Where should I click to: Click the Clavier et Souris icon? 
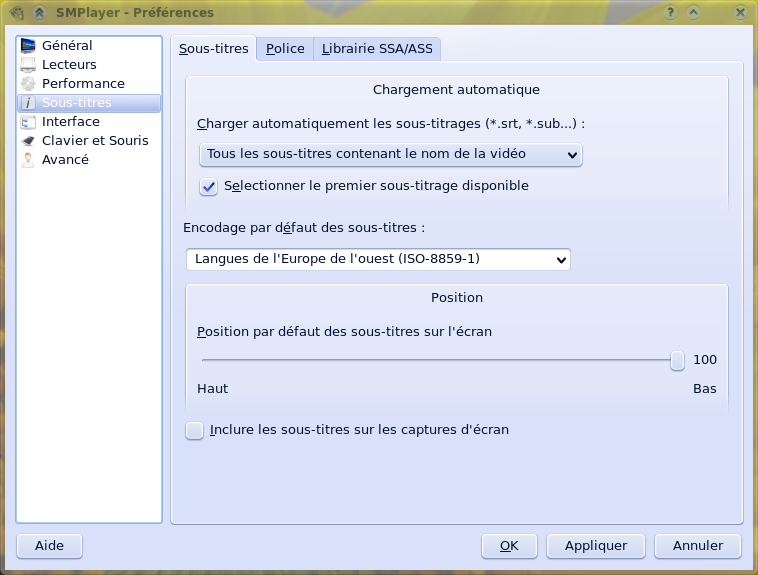(28, 141)
